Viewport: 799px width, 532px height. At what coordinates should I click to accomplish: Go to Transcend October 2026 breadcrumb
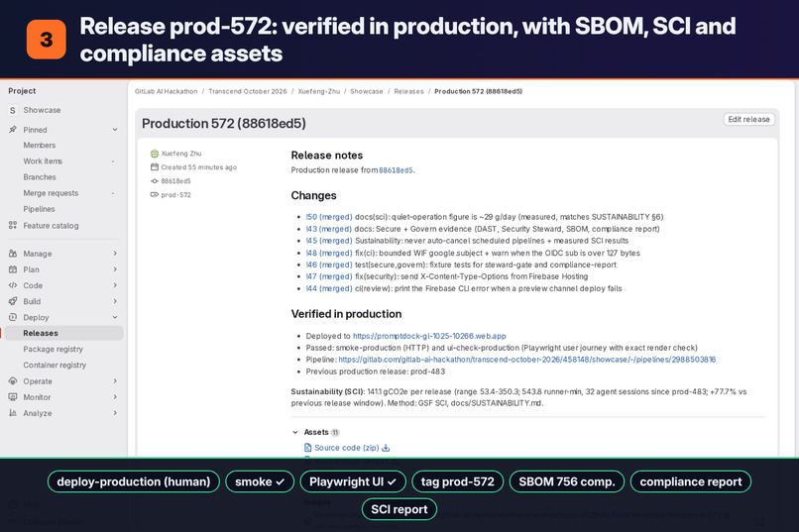tap(248, 91)
